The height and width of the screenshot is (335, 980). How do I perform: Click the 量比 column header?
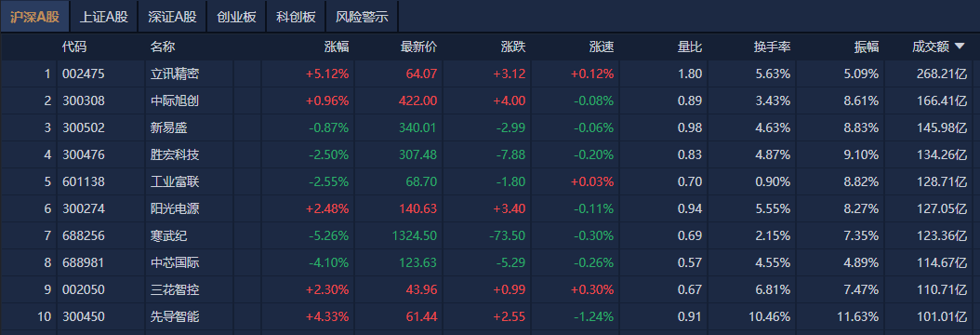pyautogui.click(x=690, y=47)
